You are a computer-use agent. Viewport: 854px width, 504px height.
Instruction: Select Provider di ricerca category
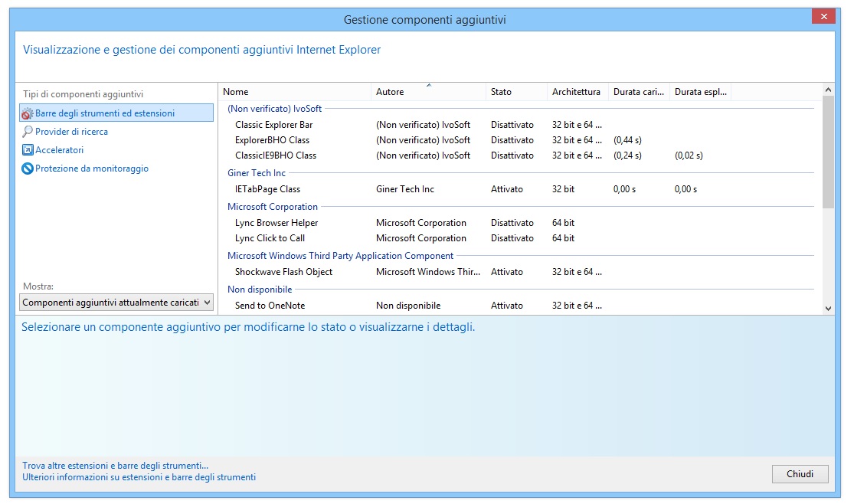pos(71,132)
